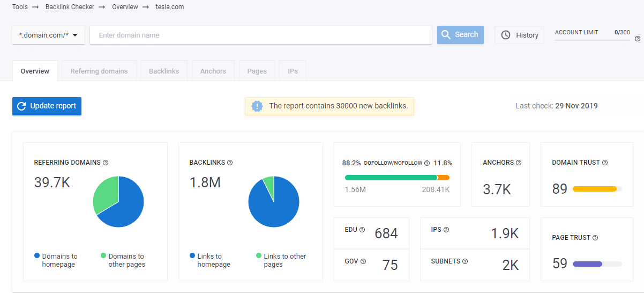Click help icon next to Anchors
Image resolution: width=644 pixels, height=293 pixels.
[x=519, y=163]
